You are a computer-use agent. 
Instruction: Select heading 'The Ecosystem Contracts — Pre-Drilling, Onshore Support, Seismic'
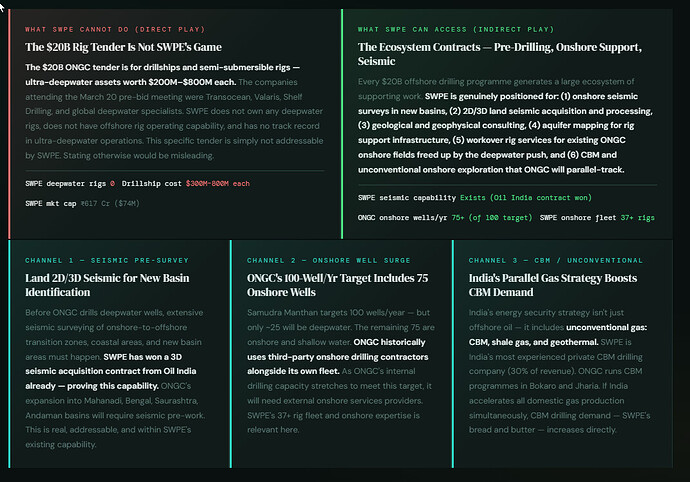pyautogui.click(x=499, y=54)
